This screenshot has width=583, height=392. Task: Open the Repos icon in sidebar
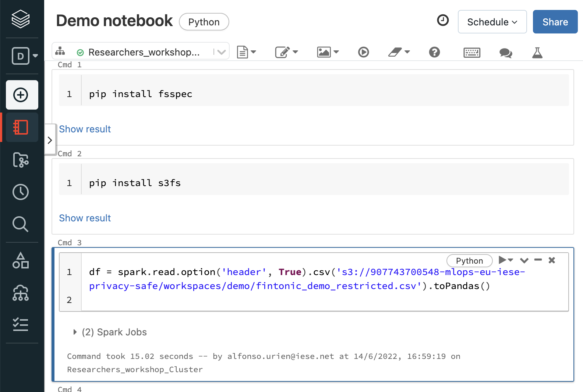pos(21,160)
